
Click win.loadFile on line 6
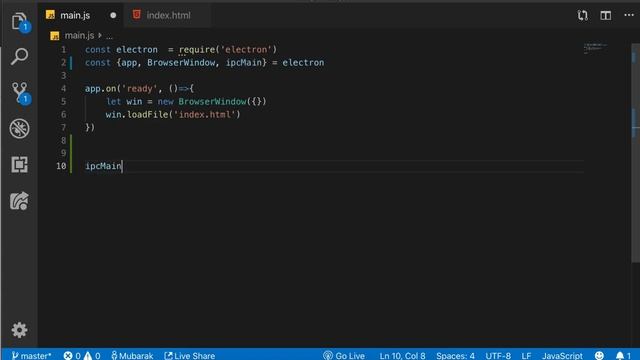[137, 115]
